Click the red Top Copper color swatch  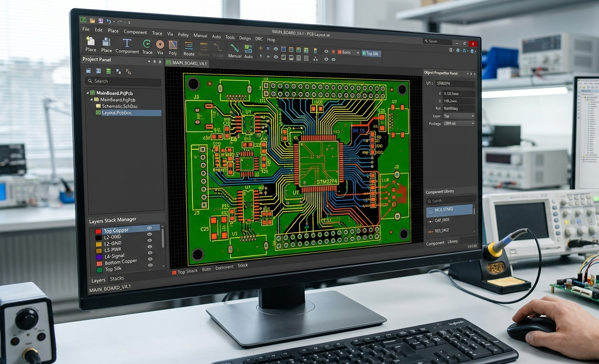pyautogui.click(x=99, y=232)
